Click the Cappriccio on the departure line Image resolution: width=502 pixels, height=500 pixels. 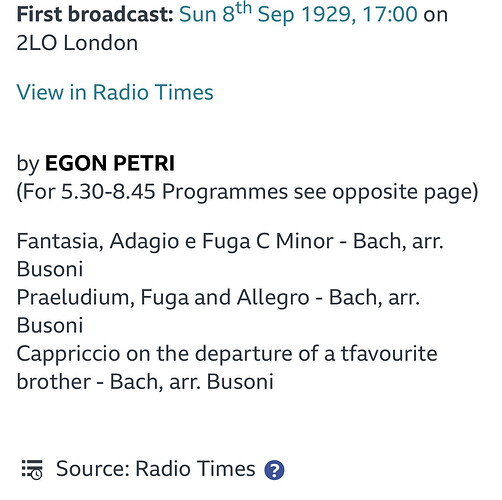[227, 353]
